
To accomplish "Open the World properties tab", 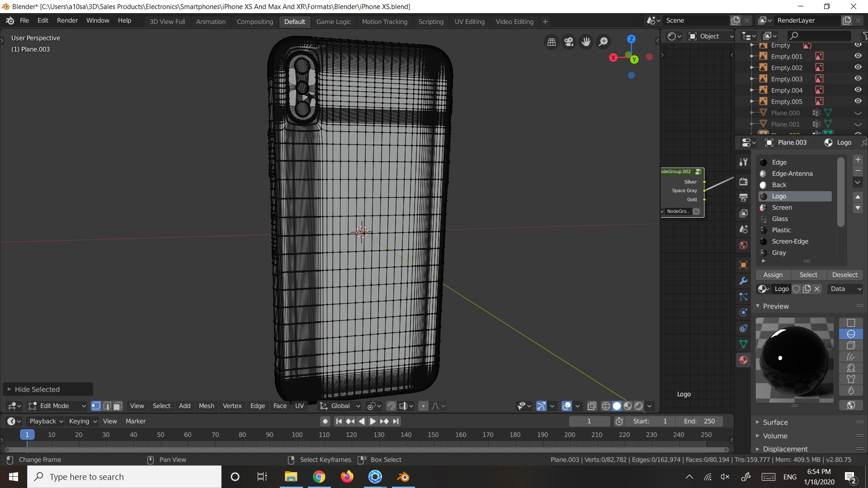I will pyautogui.click(x=743, y=245).
